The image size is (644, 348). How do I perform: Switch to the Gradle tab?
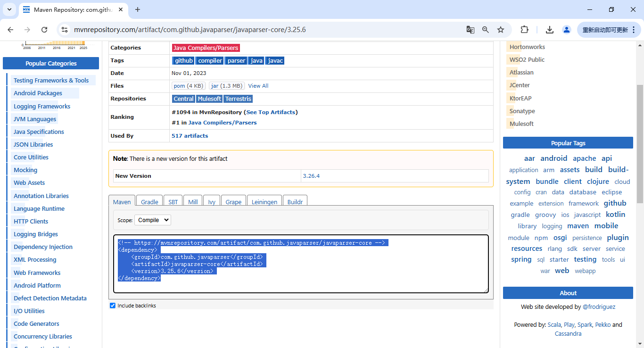[149, 202]
